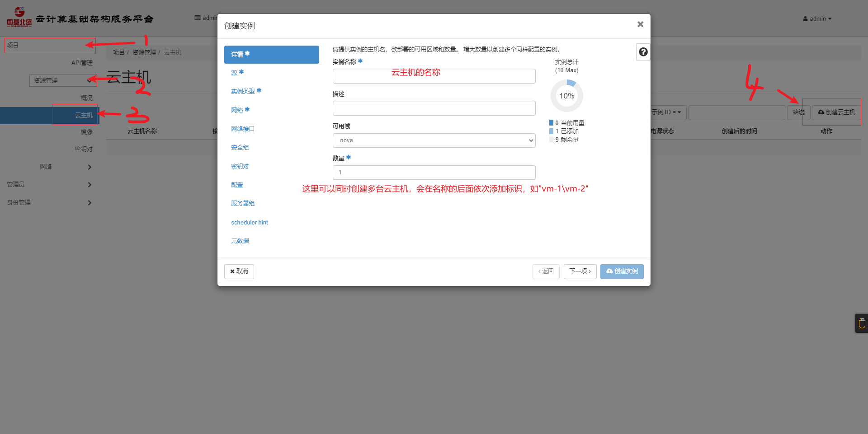This screenshot has width=868, height=434.
Task: Click the mouse widget icon on right edge
Action: [862, 323]
